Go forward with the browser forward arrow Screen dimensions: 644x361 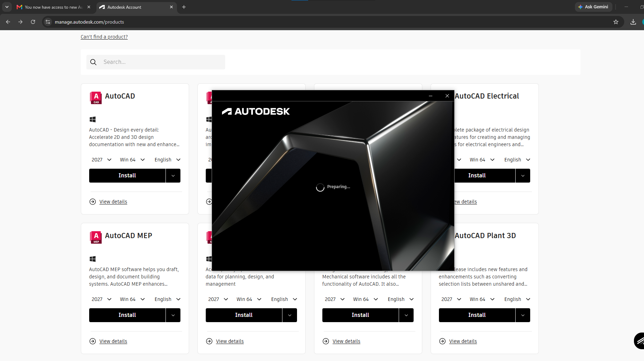pos(20,22)
